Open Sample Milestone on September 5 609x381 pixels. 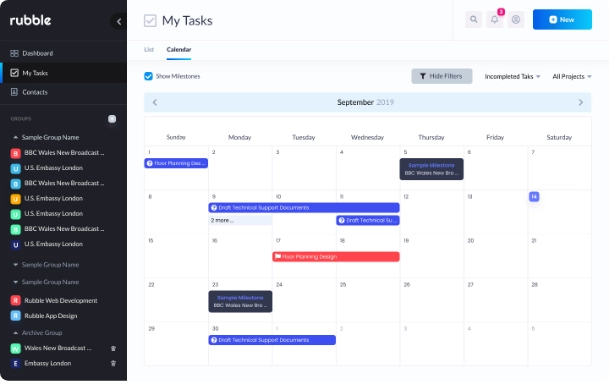tap(432, 169)
